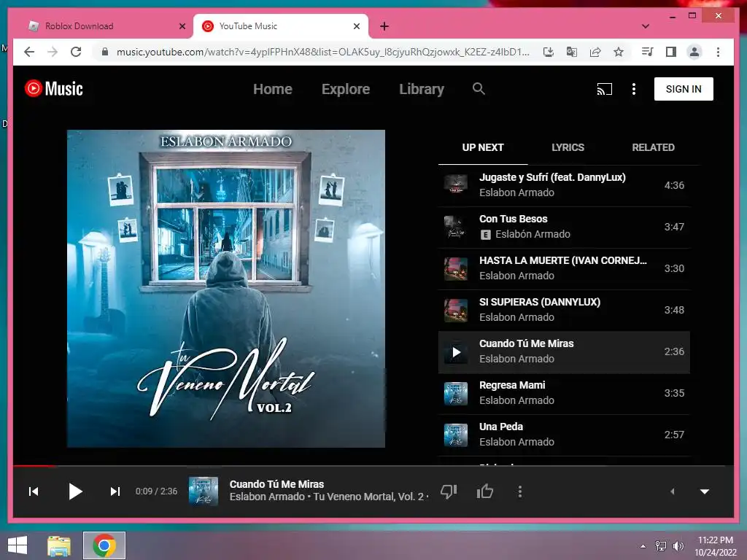This screenshot has height=560, width=747.
Task: Expand volume controls with left arrow
Action: (x=672, y=491)
